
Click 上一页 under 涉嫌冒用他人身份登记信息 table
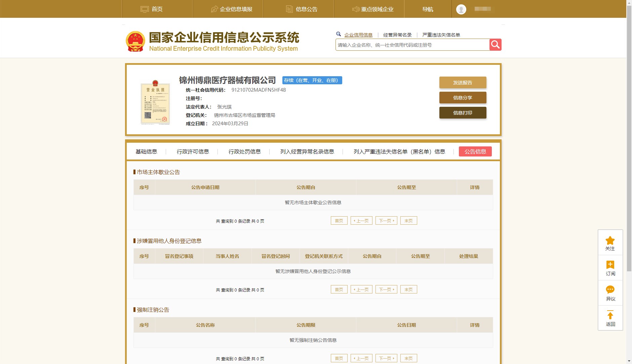click(361, 289)
